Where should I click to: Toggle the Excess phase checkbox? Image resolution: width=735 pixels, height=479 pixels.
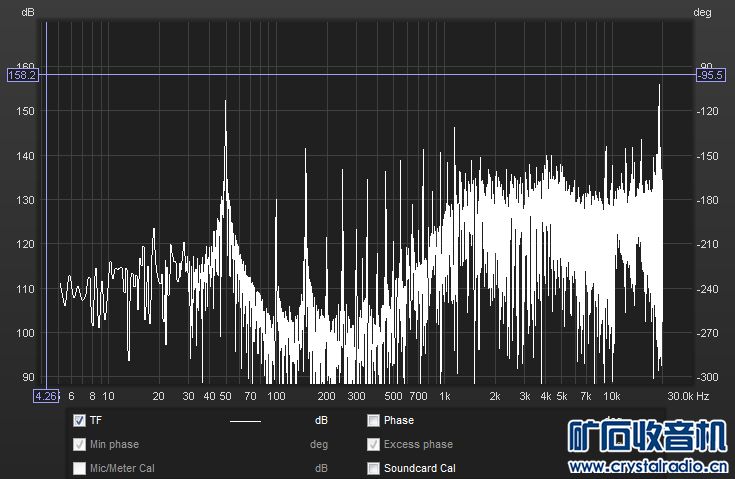(x=373, y=444)
